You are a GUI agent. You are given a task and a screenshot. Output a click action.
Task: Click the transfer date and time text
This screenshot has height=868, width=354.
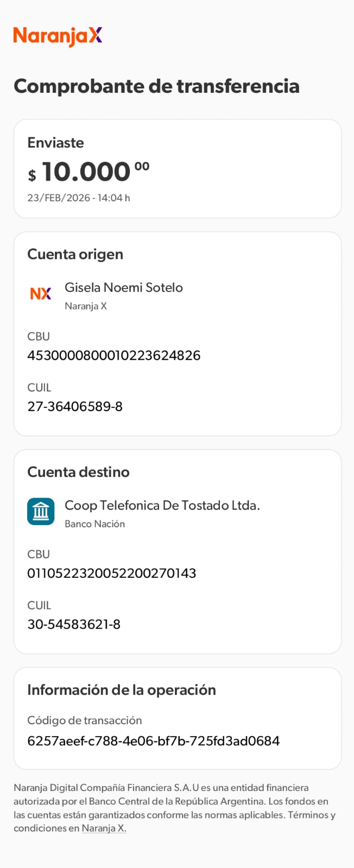coord(79,198)
